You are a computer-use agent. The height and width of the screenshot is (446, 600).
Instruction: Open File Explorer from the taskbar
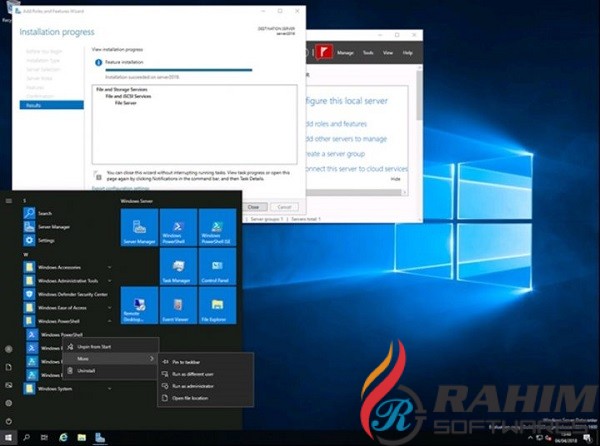pos(82,437)
